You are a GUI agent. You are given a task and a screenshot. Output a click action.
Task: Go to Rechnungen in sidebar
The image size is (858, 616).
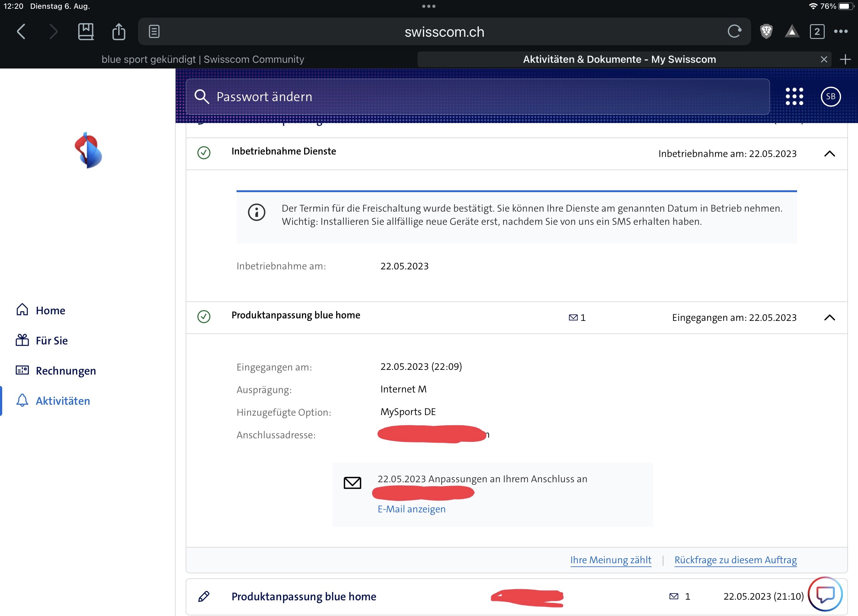click(x=65, y=370)
